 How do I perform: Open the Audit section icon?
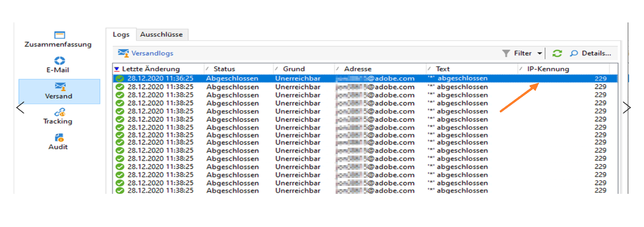click(x=59, y=137)
